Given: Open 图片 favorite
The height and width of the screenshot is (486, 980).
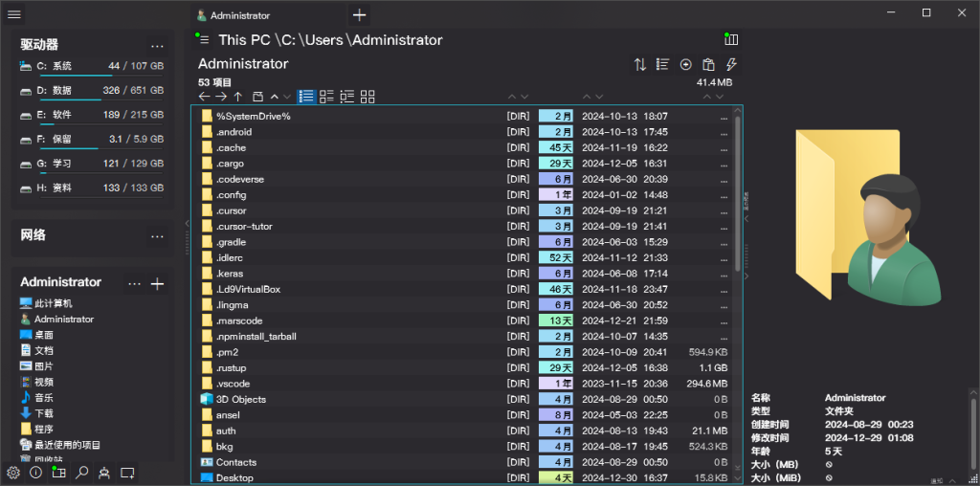Looking at the screenshot, I should 36,366.
